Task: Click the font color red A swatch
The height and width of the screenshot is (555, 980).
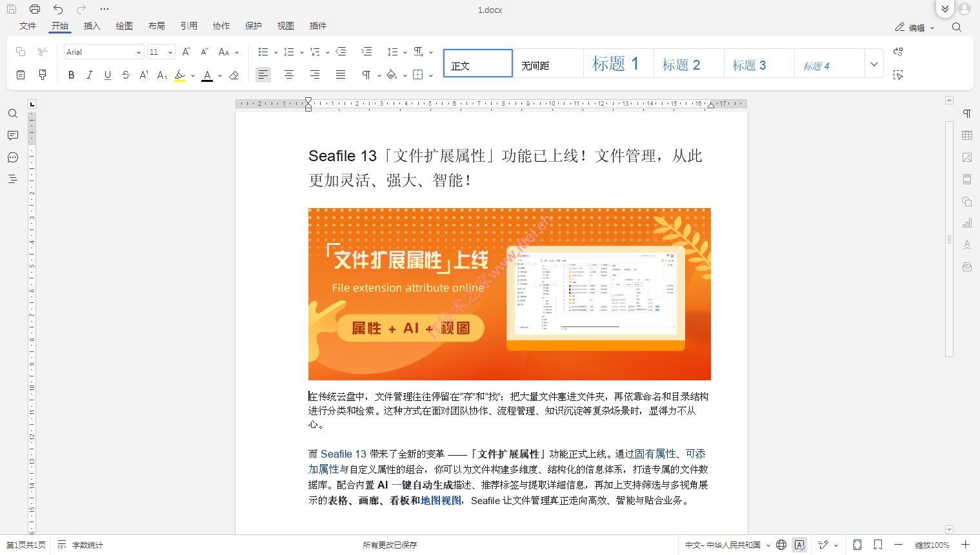Action: pyautogui.click(x=207, y=75)
